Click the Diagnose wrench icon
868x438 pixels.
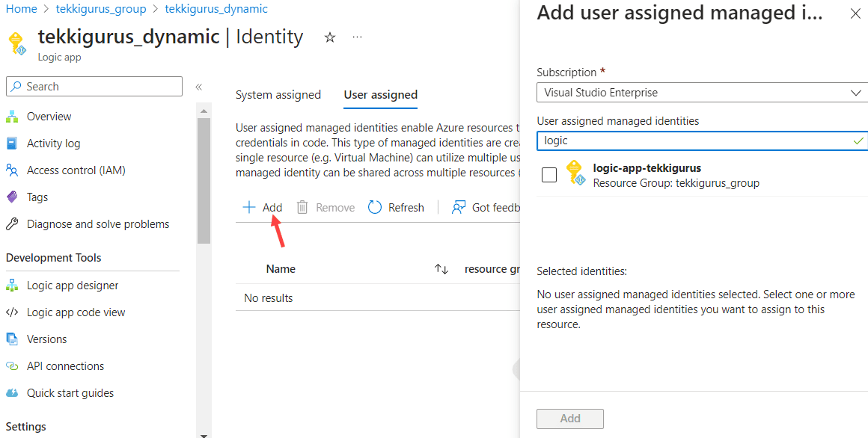click(12, 224)
